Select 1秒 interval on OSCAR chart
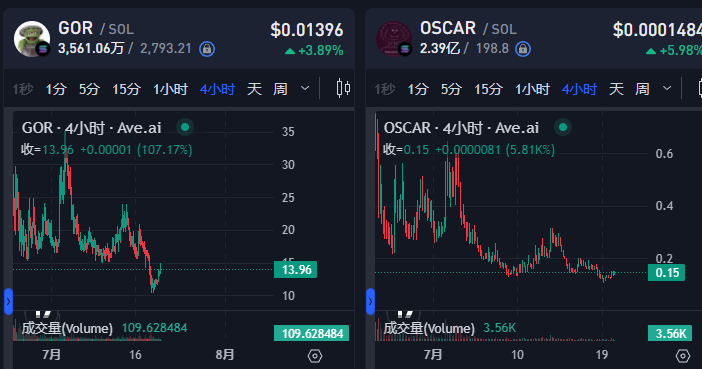The width and height of the screenshot is (702, 369). tap(385, 89)
